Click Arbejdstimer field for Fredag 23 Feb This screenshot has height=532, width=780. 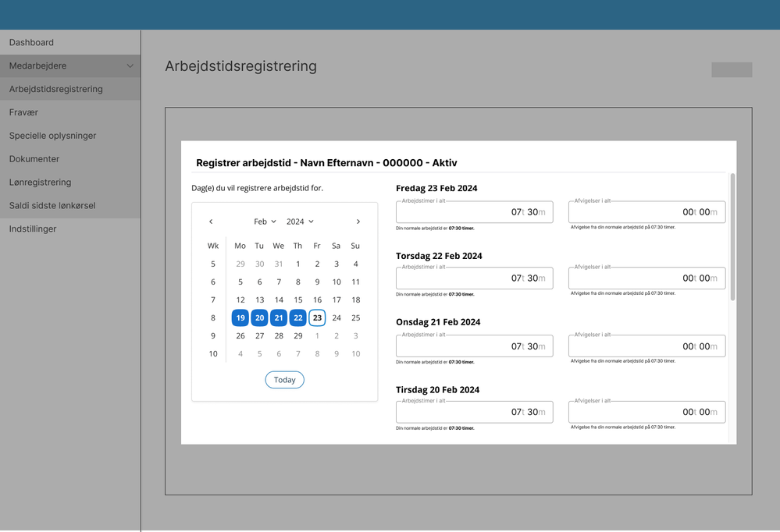tap(475, 212)
